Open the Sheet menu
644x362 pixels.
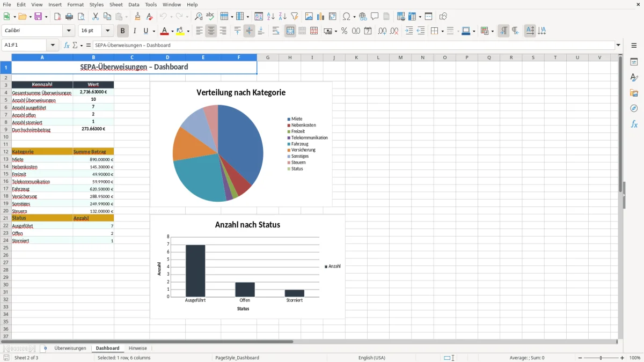point(116,4)
